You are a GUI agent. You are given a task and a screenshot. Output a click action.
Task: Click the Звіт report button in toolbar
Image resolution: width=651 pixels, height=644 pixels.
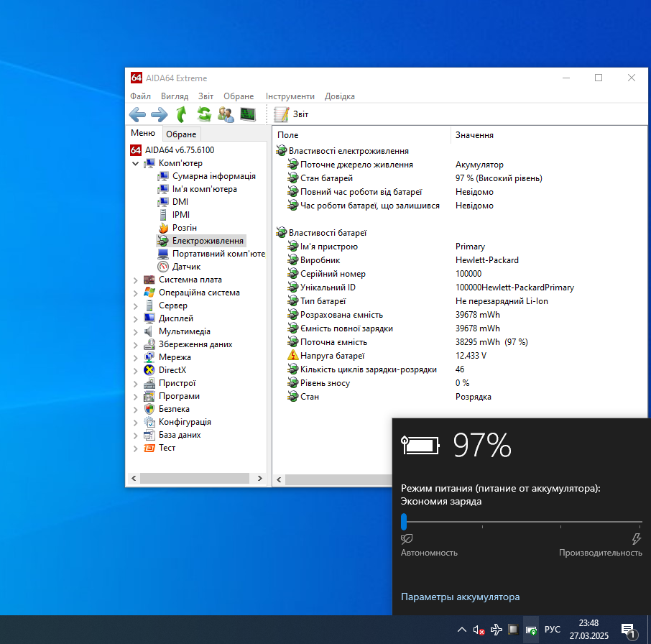click(x=292, y=114)
